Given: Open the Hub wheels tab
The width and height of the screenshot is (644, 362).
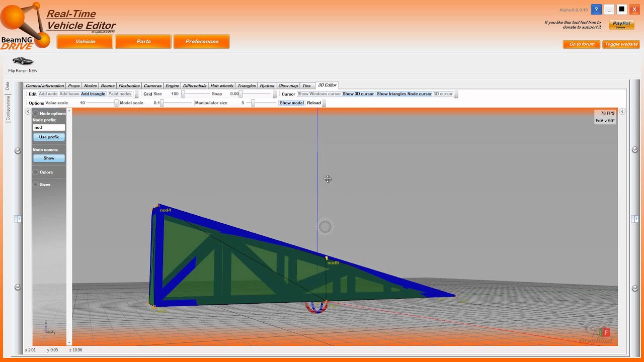Looking at the screenshot, I should [x=222, y=86].
